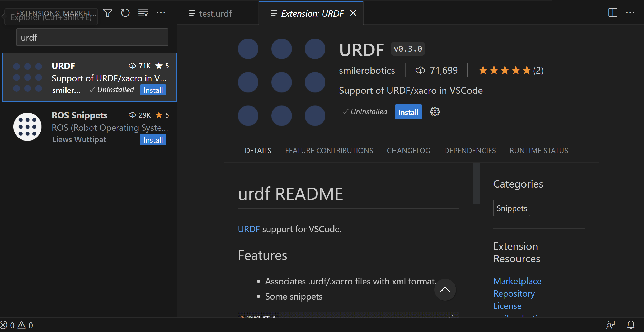The width and height of the screenshot is (644, 332).
Task: Open the Marketplace resource link
Action: [x=517, y=281]
